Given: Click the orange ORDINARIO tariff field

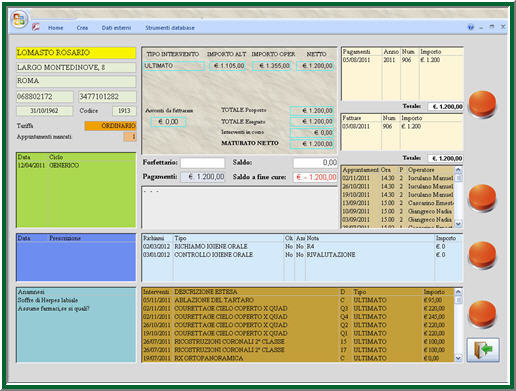Looking at the screenshot, I should [x=110, y=126].
